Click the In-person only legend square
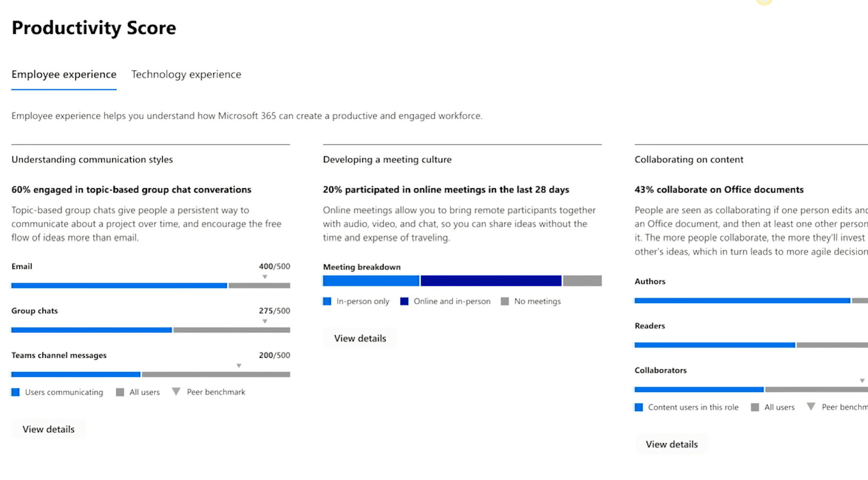 (x=327, y=302)
